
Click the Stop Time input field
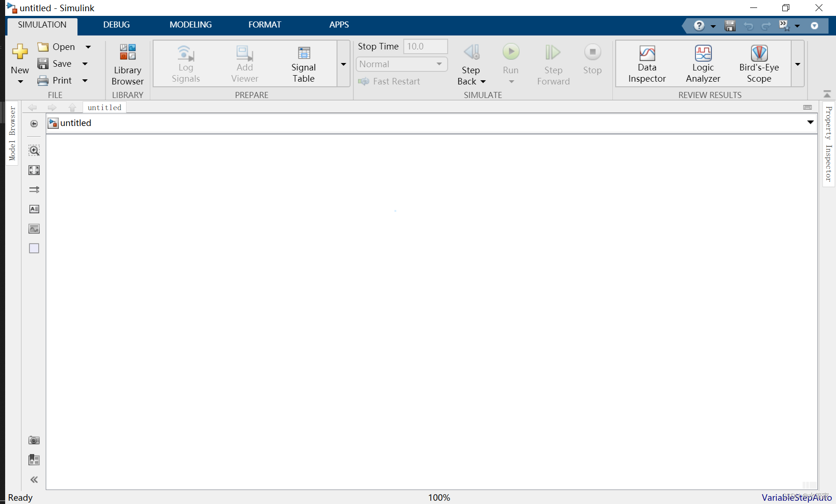[425, 46]
